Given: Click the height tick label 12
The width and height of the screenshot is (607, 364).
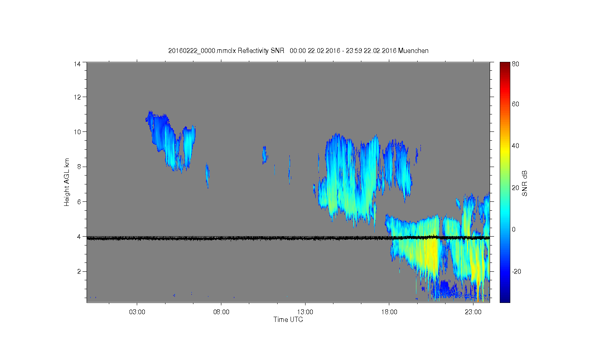Looking at the screenshot, I should [x=77, y=97].
